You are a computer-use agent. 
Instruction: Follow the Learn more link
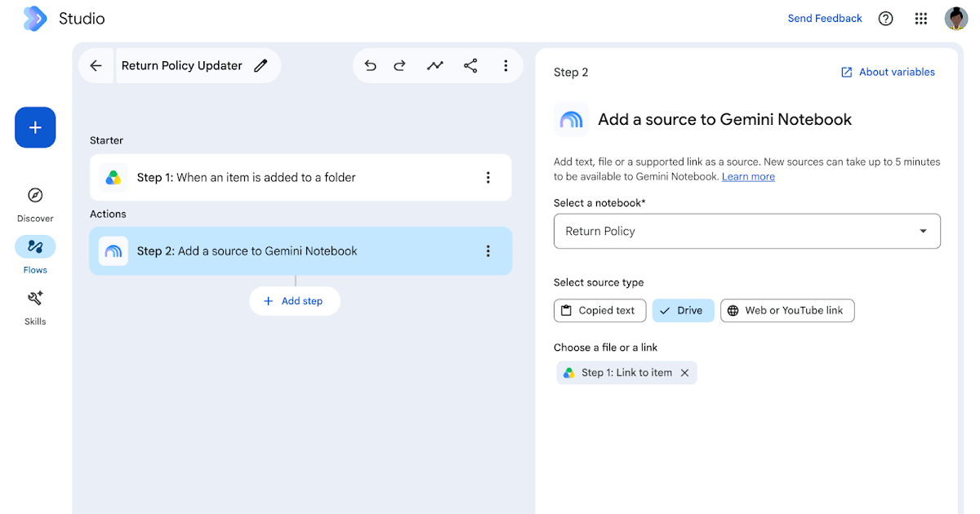click(748, 177)
